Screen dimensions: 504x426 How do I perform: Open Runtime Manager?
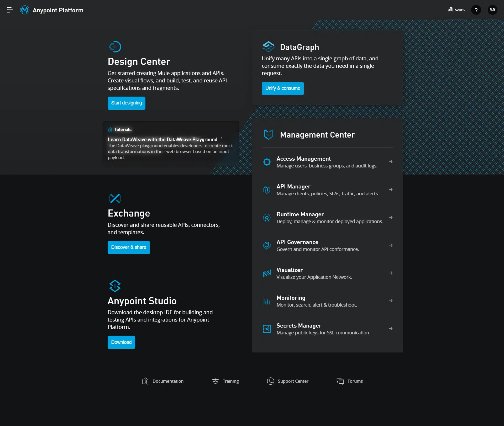tap(327, 217)
